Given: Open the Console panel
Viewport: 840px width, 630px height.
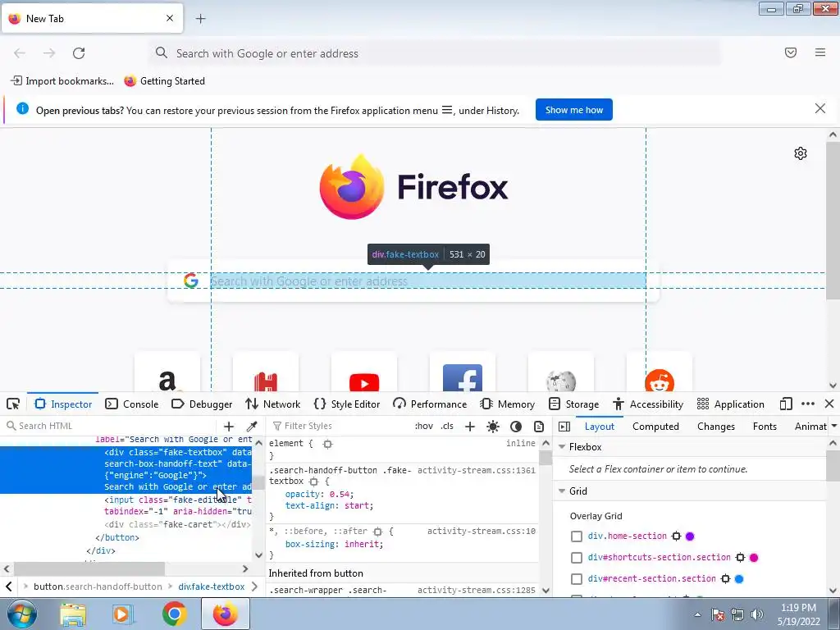Looking at the screenshot, I should 132,404.
